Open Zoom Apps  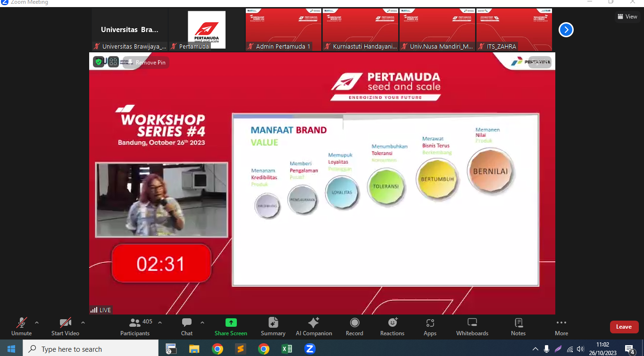(x=430, y=327)
